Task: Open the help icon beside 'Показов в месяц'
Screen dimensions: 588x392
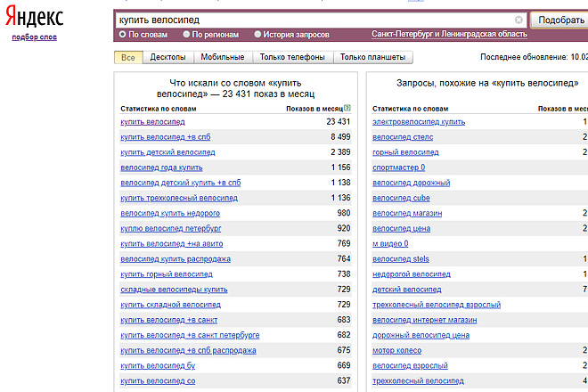Action: 347,108
